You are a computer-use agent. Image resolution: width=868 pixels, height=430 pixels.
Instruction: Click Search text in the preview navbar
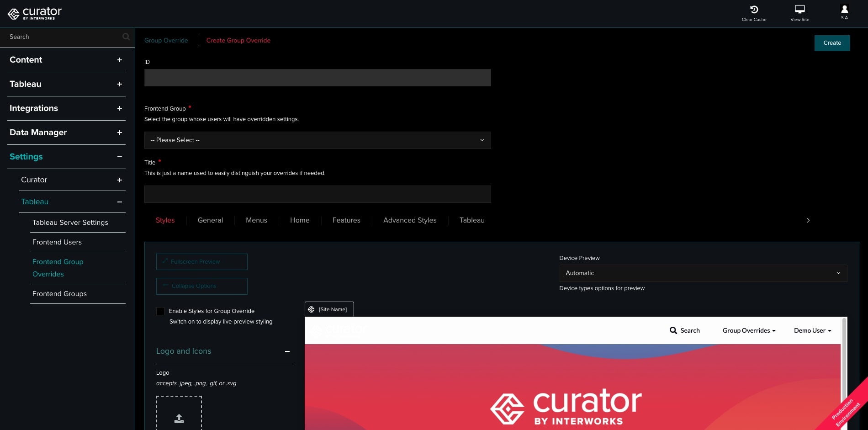tap(690, 330)
